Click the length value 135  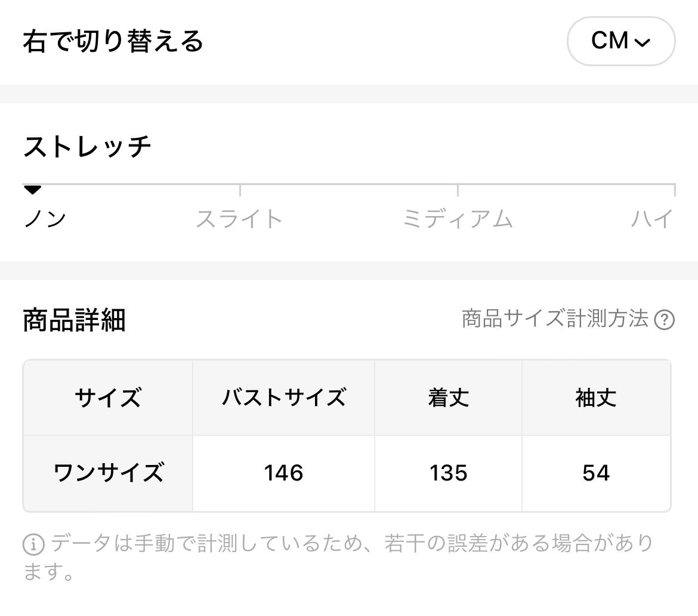coord(448,473)
